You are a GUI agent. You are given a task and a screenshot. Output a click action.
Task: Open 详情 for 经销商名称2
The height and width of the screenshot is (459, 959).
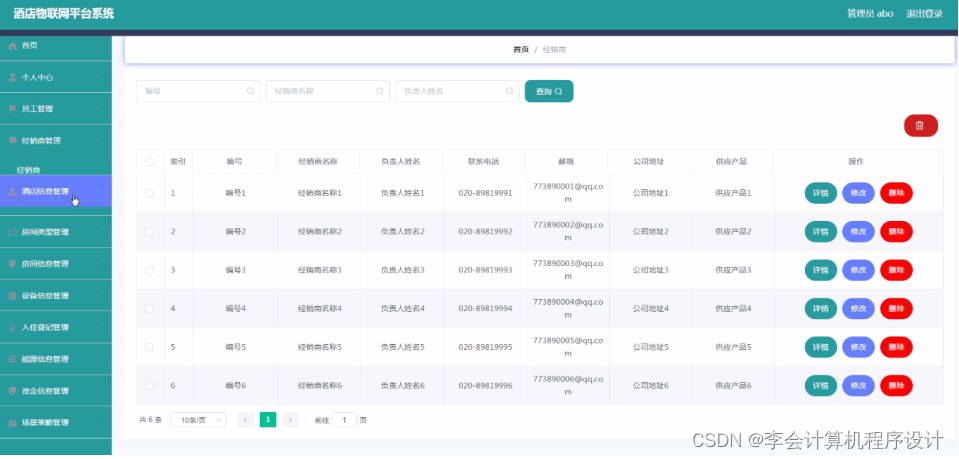(x=820, y=231)
